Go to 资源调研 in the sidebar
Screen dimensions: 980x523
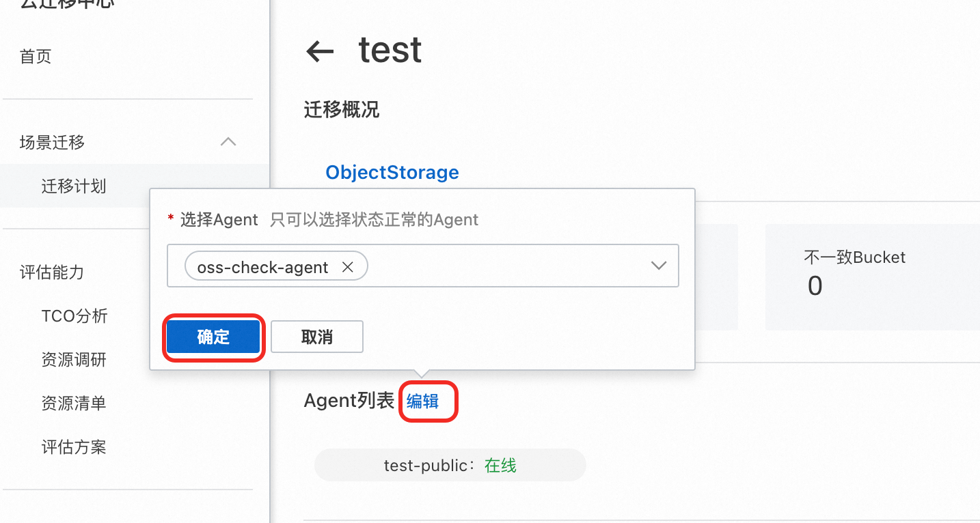click(74, 360)
